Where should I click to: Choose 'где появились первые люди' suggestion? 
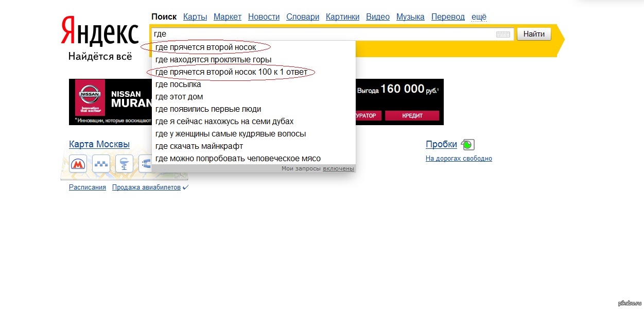tap(253, 109)
